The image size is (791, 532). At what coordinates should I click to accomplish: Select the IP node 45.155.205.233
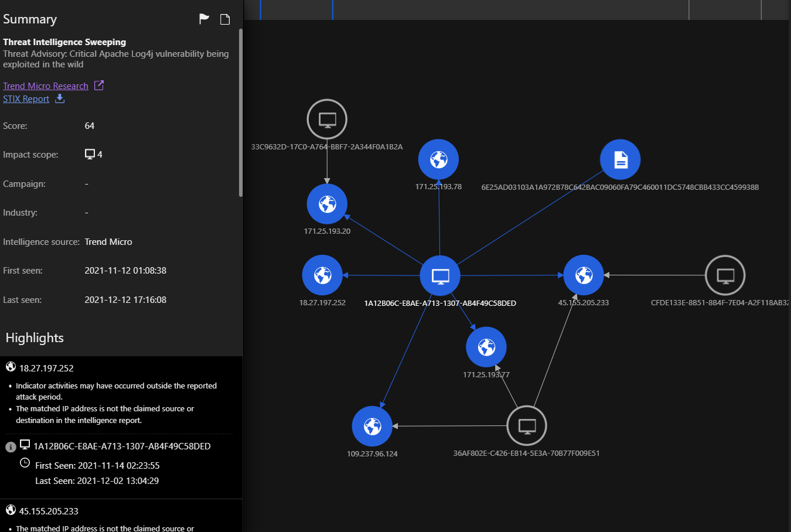pyautogui.click(x=584, y=275)
